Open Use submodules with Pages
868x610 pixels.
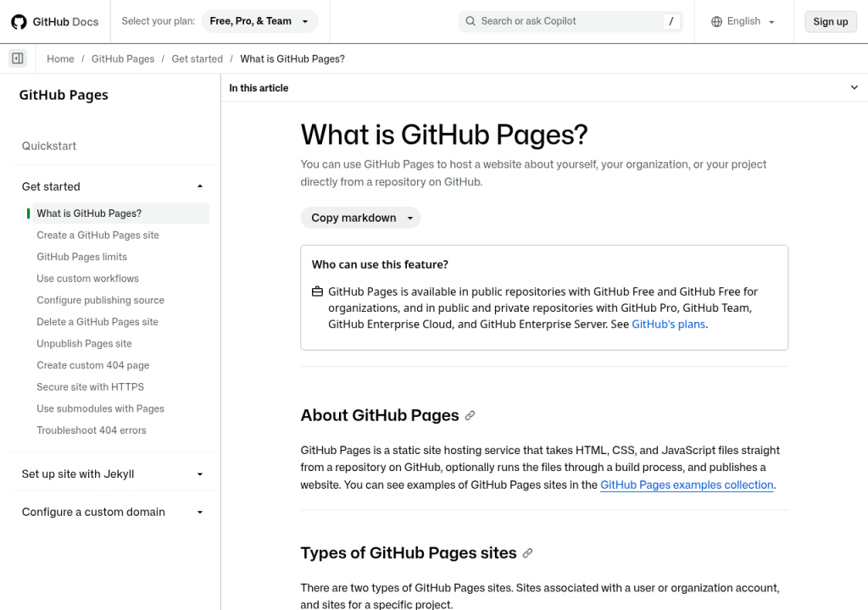tap(101, 408)
